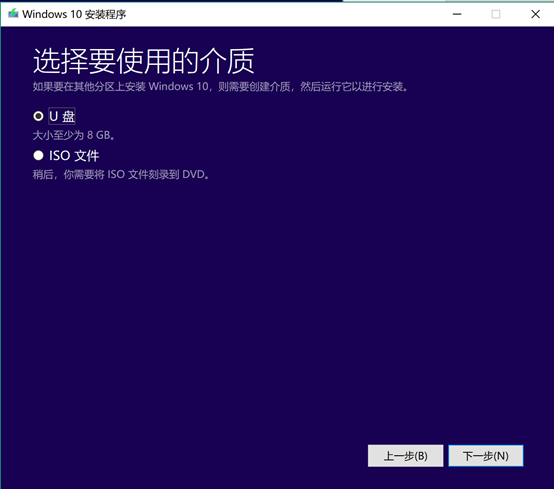
Task: Click the Windows 10 setup title bar icon
Action: (x=13, y=14)
